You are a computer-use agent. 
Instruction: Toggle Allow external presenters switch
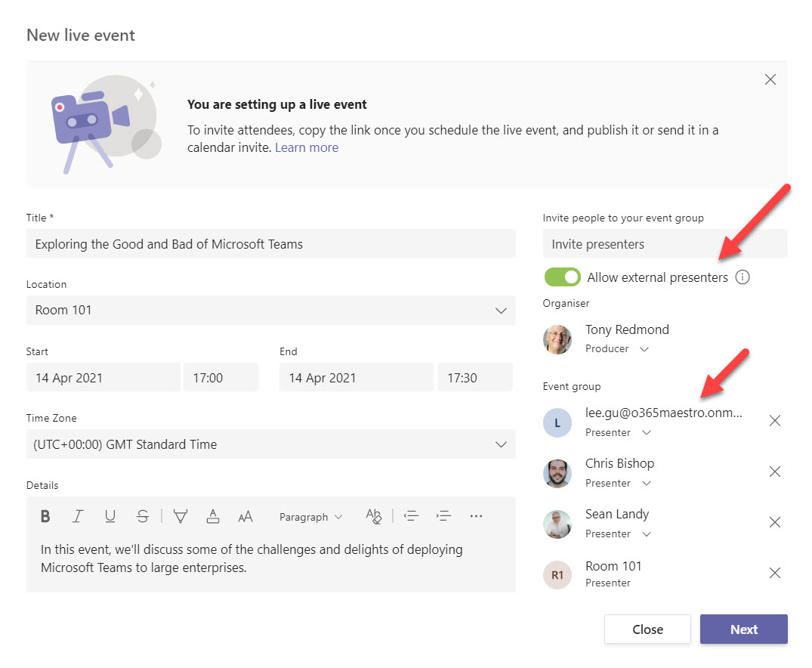(563, 277)
